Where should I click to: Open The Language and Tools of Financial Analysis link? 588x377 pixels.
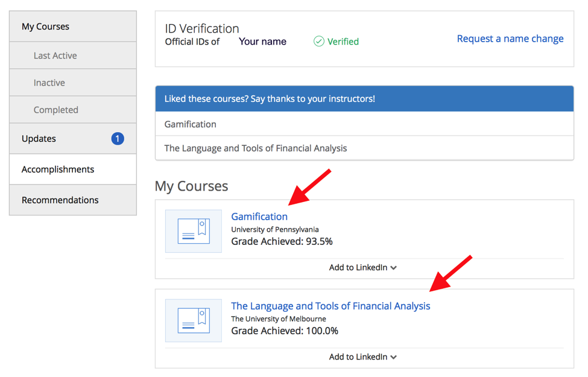click(330, 306)
